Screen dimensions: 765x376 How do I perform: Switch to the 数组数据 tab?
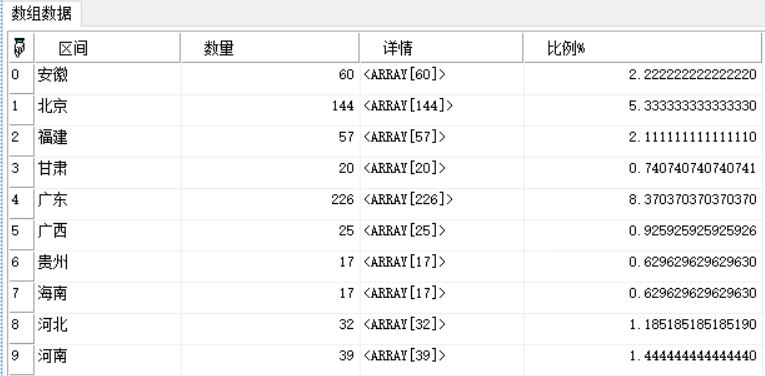[41, 14]
